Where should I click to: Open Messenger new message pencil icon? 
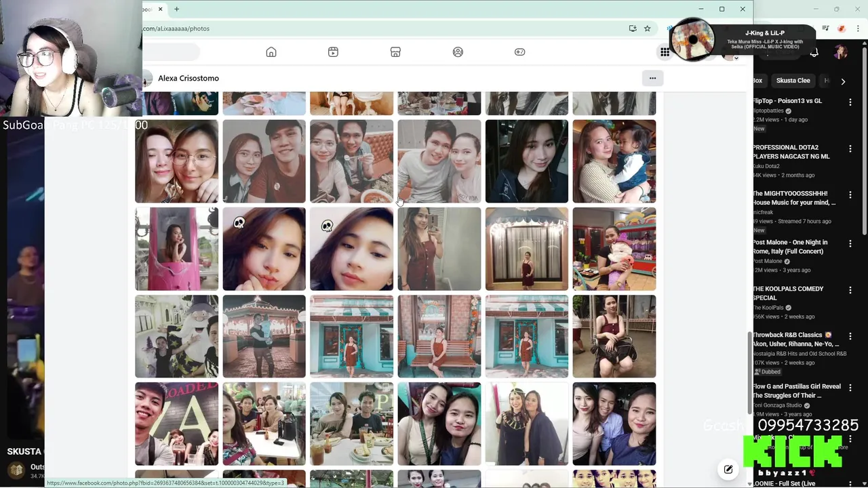[x=728, y=469]
